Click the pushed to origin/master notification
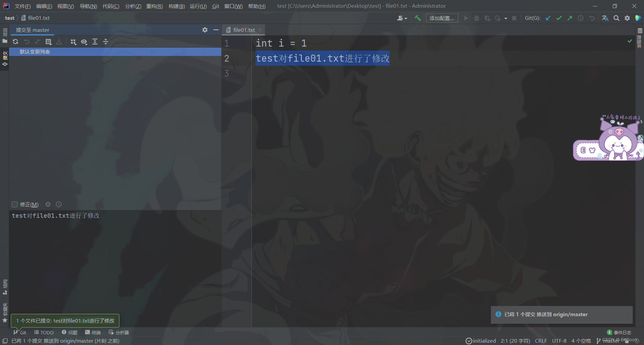The width and height of the screenshot is (644, 345). click(x=562, y=315)
